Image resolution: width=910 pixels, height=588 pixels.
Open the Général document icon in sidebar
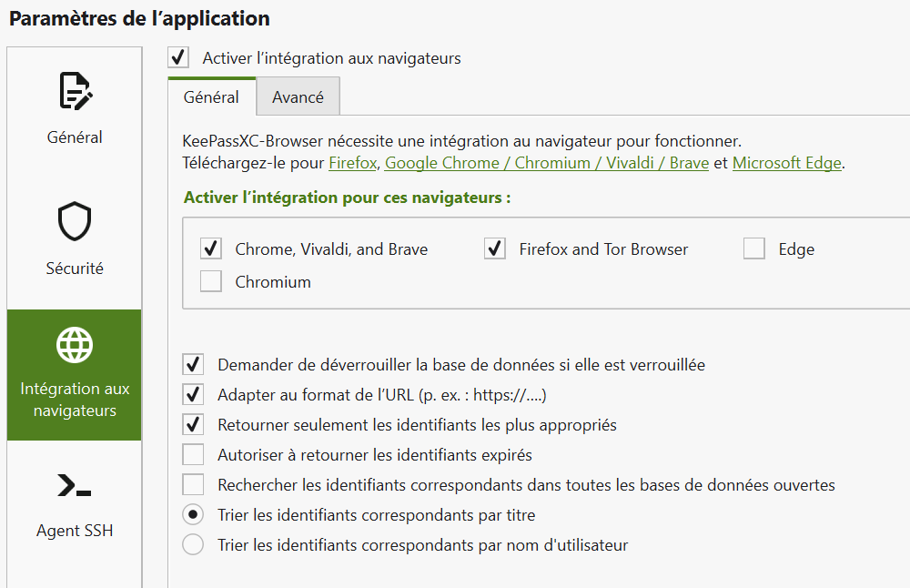[x=75, y=90]
